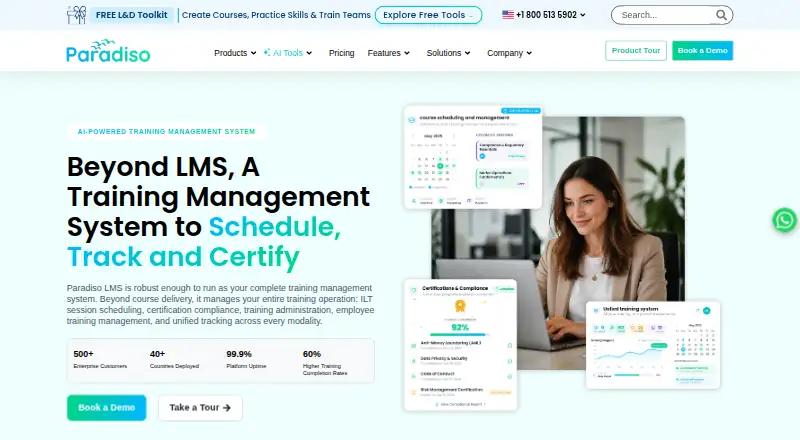Click "AI-POWERED TRAINING MANAGEMENT SYSTEM" badge
The height and width of the screenshot is (440, 800).
(166, 131)
